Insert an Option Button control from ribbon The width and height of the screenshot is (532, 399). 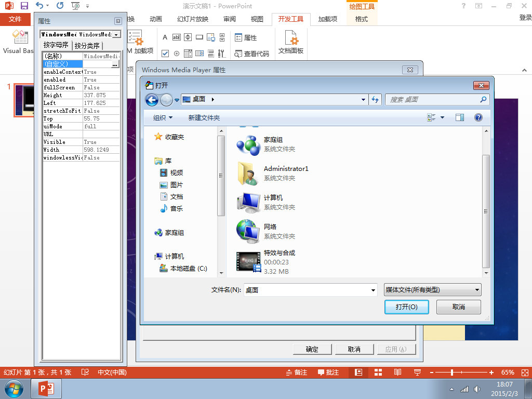(x=177, y=54)
